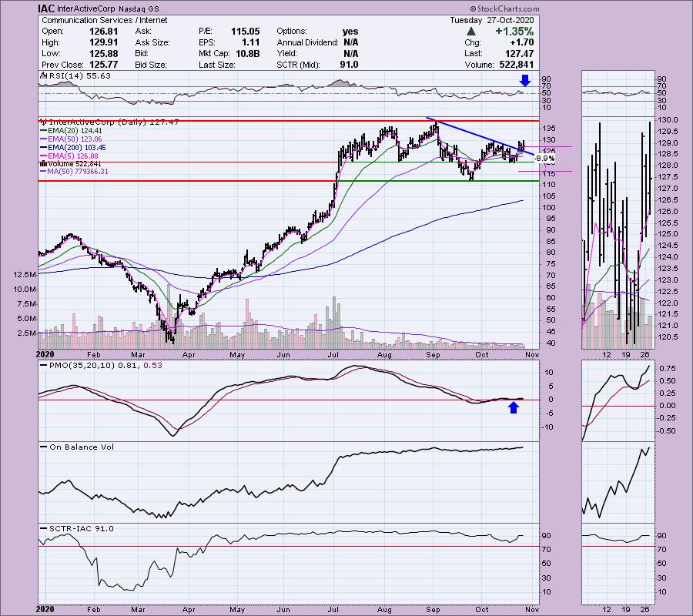Click the EMA(50) 123.06 legend entry
The width and height of the screenshot is (693, 616).
coord(75,139)
